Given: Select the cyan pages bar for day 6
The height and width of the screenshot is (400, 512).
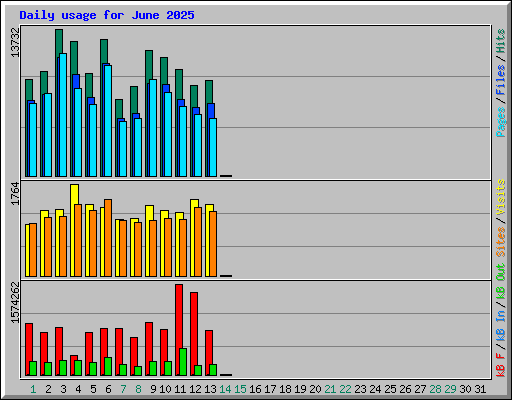Looking at the screenshot, I should coord(108,121).
